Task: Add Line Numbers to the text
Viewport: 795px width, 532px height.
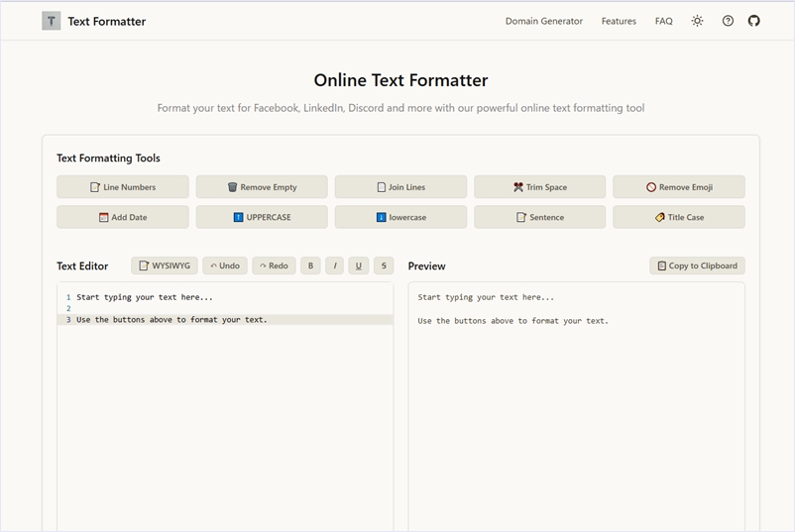Action: [x=123, y=187]
